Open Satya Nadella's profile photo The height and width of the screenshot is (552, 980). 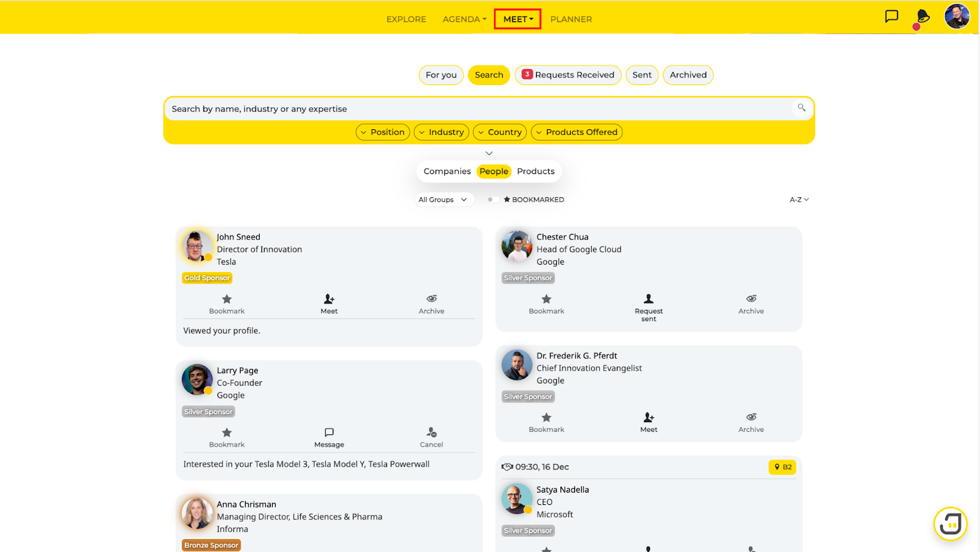point(516,499)
